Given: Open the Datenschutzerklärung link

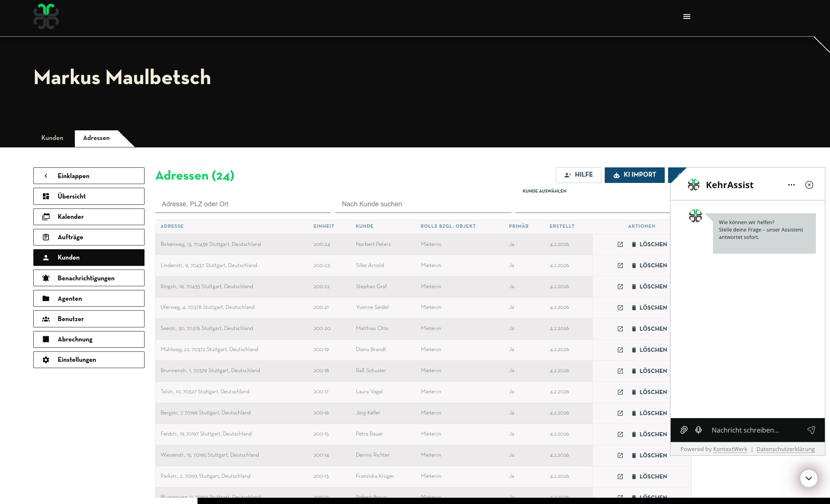Looking at the screenshot, I should (x=786, y=449).
